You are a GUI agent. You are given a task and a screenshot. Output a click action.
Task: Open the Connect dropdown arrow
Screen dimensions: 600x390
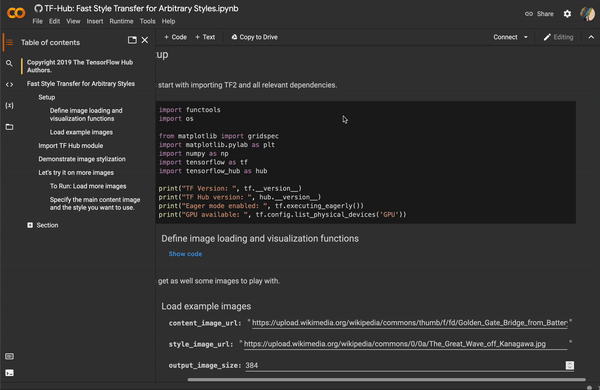coord(525,37)
